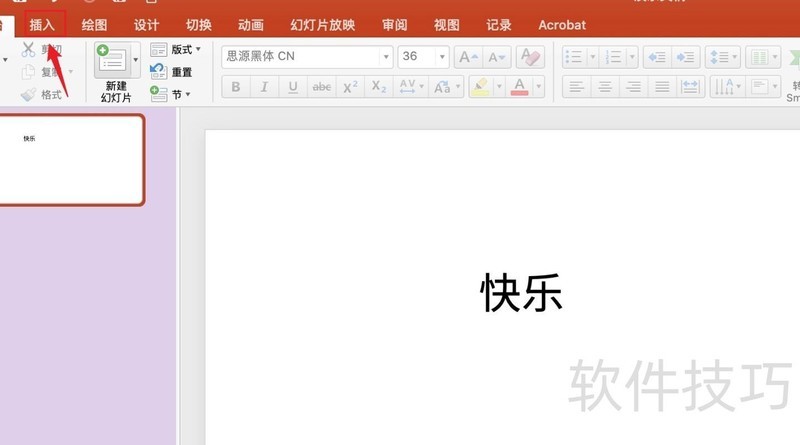Expand font color dropdown arrow

(x=538, y=87)
